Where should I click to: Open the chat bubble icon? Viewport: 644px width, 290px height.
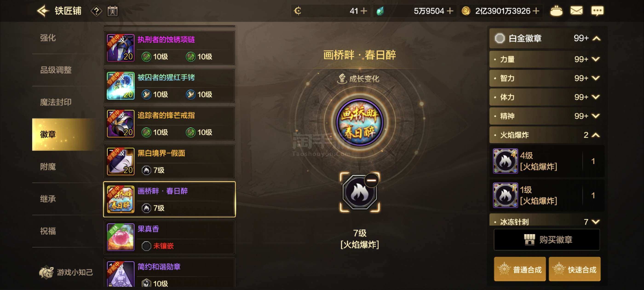597,11
